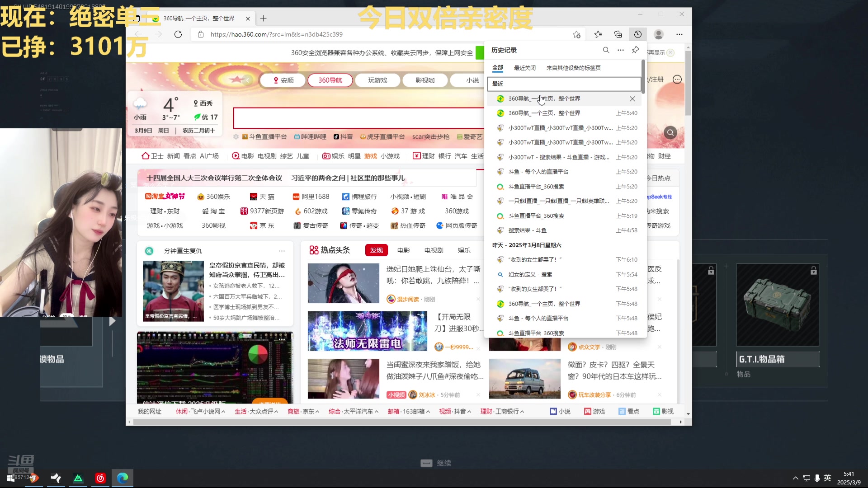Select the 玩游戏 navigation pill

[377, 80]
